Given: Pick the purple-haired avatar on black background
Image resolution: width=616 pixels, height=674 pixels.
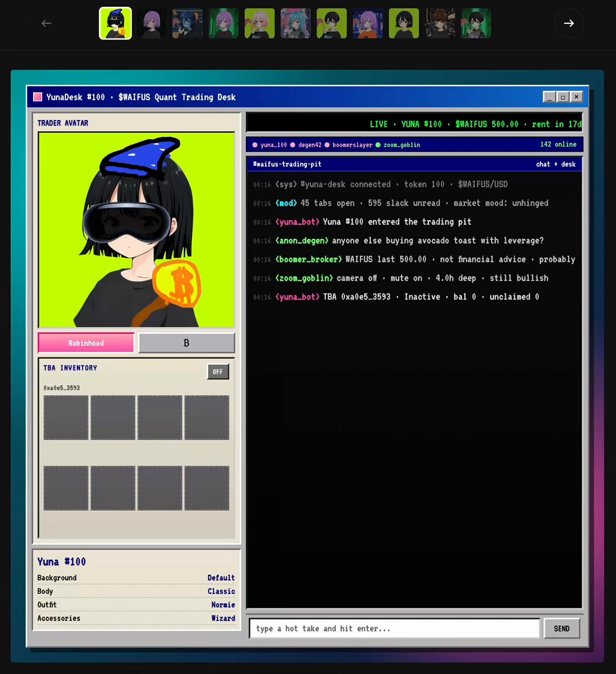Looking at the screenshot, I should click(151, 23).
